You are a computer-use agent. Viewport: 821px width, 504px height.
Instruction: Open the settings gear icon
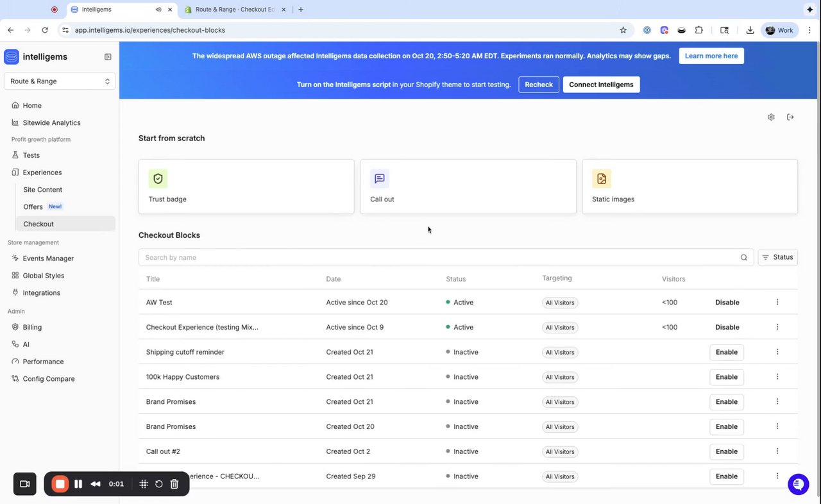tap(771, 117)
